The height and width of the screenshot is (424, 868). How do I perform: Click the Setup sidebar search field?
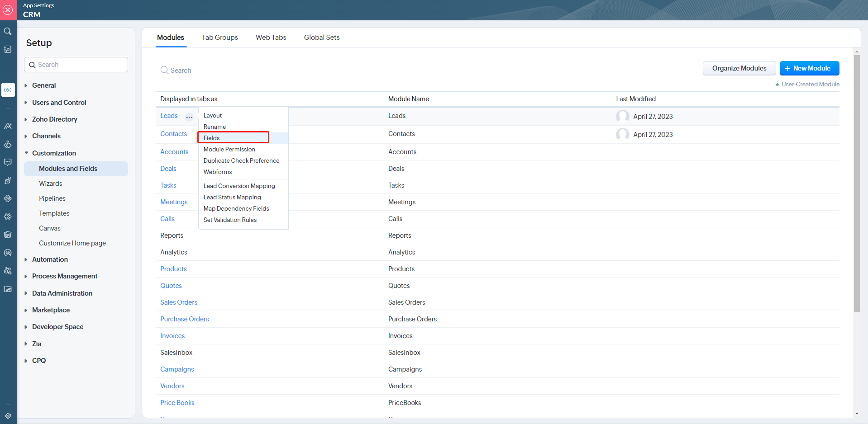76,65
